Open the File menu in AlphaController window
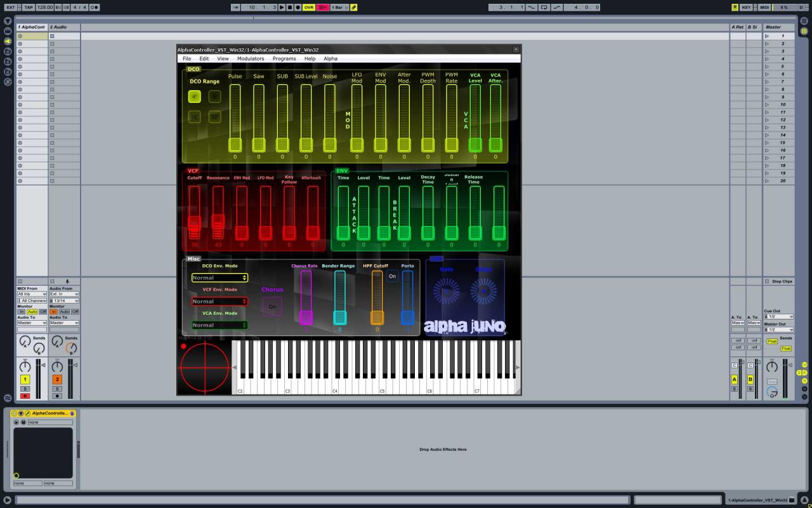This screenshot has width=812, height=508. [187, 58]
